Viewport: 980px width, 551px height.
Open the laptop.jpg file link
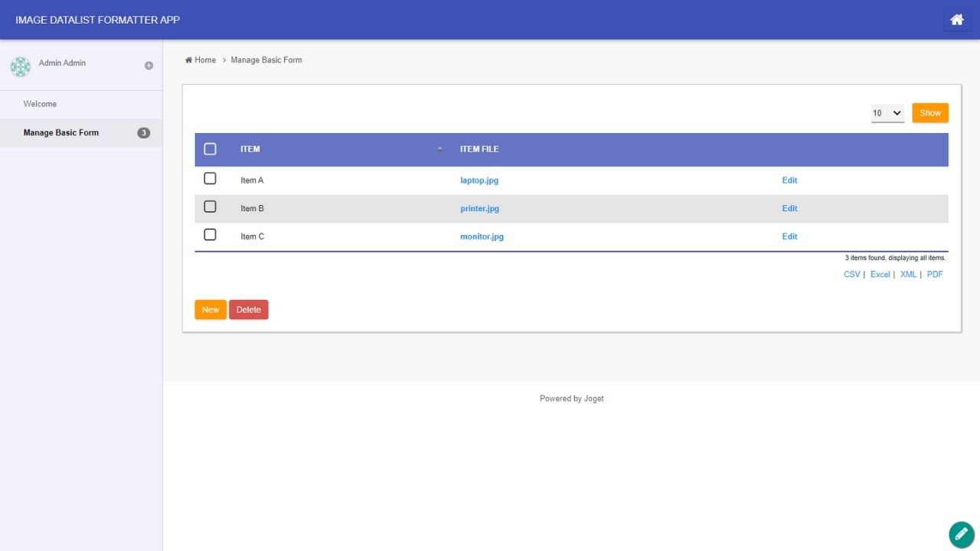479,181
